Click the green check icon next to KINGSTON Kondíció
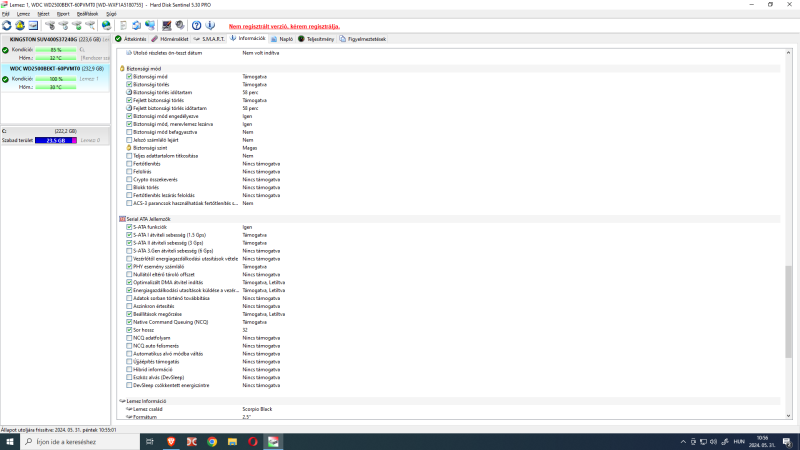This screenshot has height=450, width=800. tap(6, 50)
